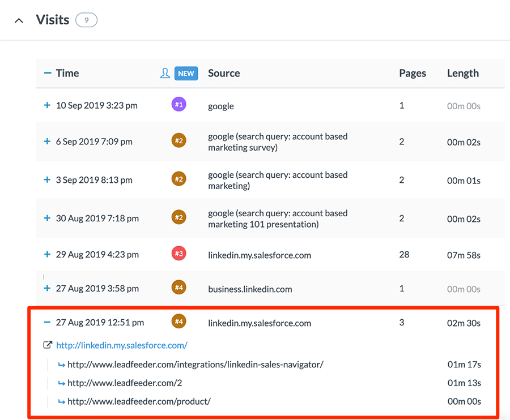Viewport: 510px width, 420px height.
Task: Click the person icon next to NEW badge
Action: [165, 73]
